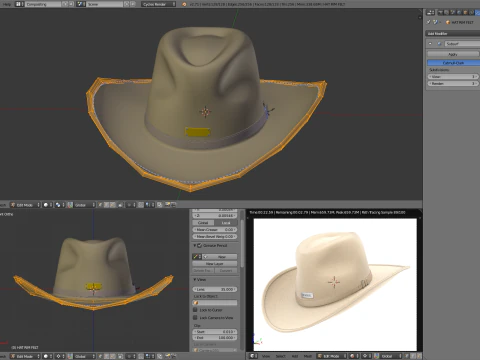This screenshot has width=480, height=360.
Task: Open the screen layout browse icon
Action: (19, 4)
